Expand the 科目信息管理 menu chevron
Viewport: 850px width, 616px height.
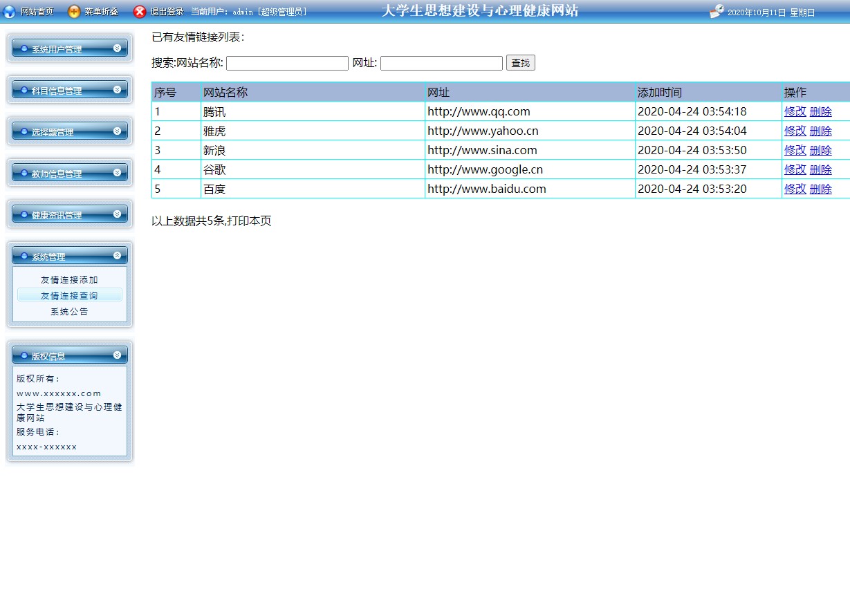(x=117, y=90)
